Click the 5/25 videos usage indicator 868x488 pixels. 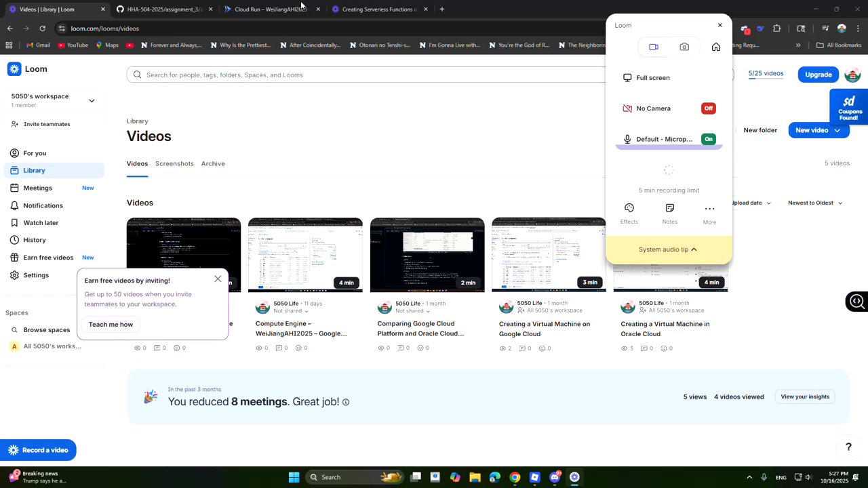pyautogui.click(x=766, y=74)
